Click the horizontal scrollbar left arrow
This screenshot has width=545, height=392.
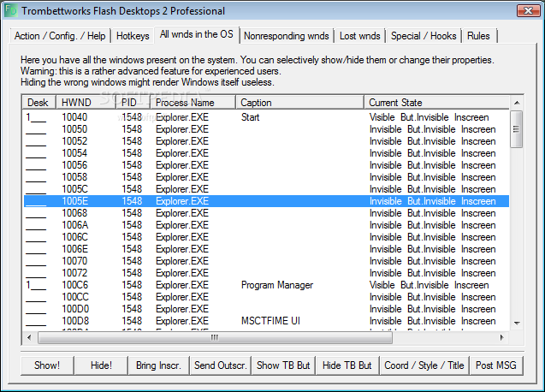pyautogui.click(x=29, y=337)
